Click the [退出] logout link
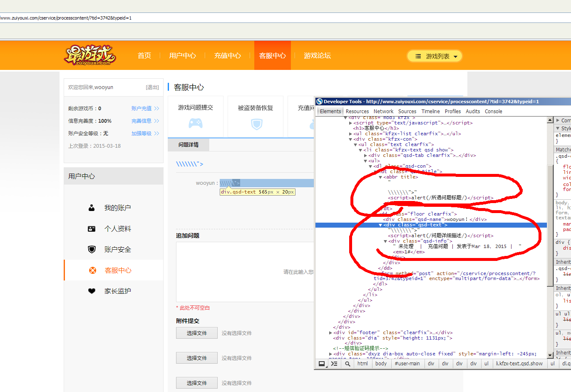Viewport: 571px width, 392px height. pos(152,87)
